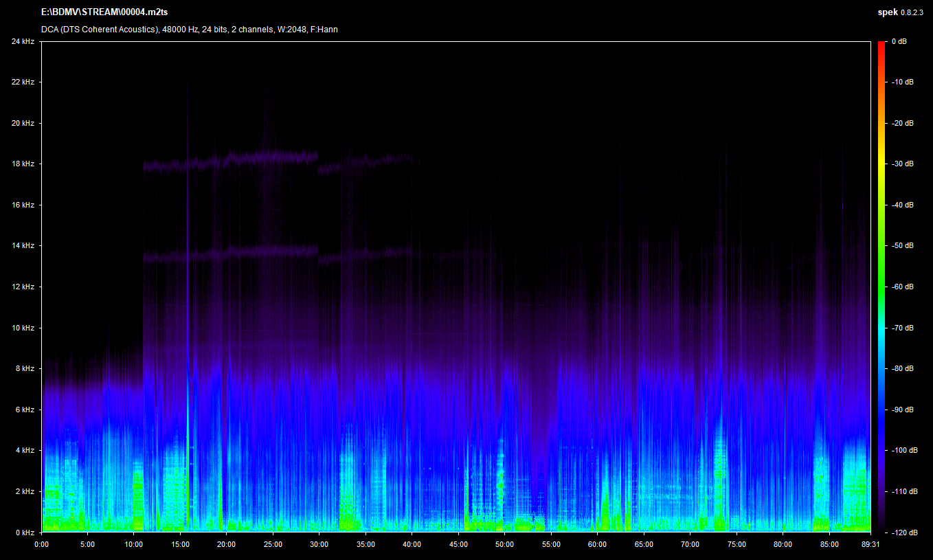The image size is (933, 560).
Task: Click the 0 dB scale label
Action: point(899,41)
